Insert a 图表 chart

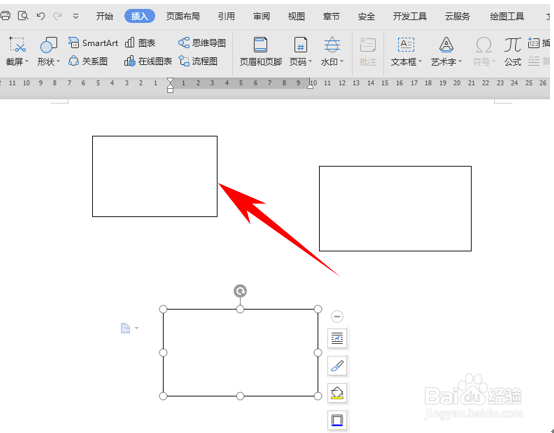click(140, 43)
